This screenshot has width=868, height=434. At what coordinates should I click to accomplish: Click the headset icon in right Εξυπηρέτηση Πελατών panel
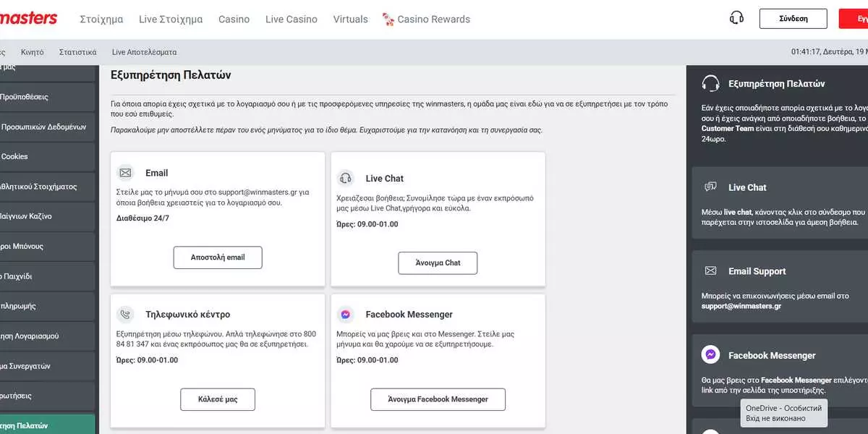pyautogui.click(x=711, y=83)
